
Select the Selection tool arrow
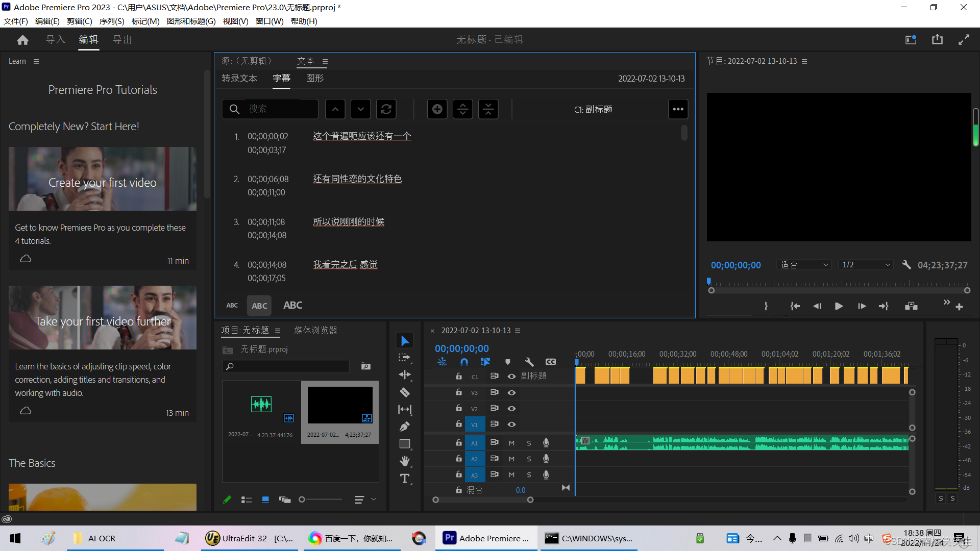tap(405, 341)
